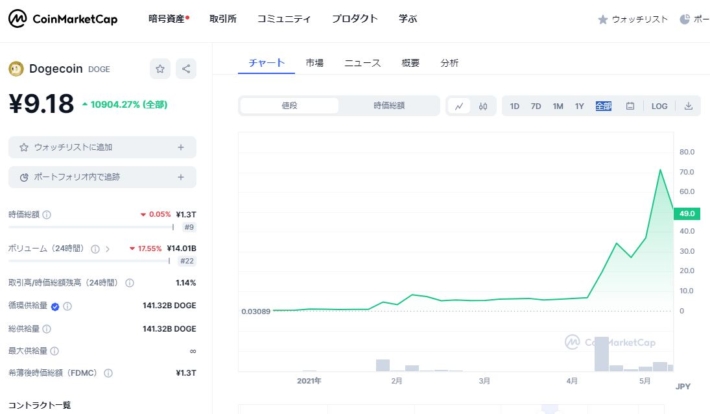This screenshot has height=414, width=710.
Task: Toggle LOG scale on chart
Action: (659, 106)
